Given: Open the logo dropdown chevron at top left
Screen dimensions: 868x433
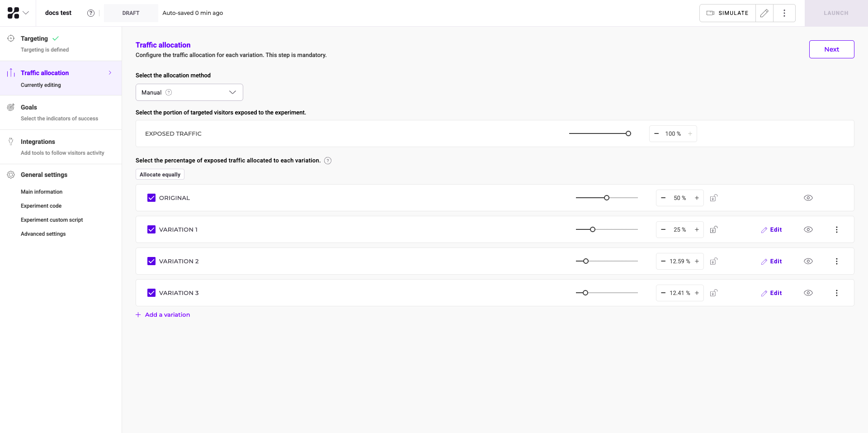Looking at the screenshot, I should pyautogui.click(x=26, y=13).
